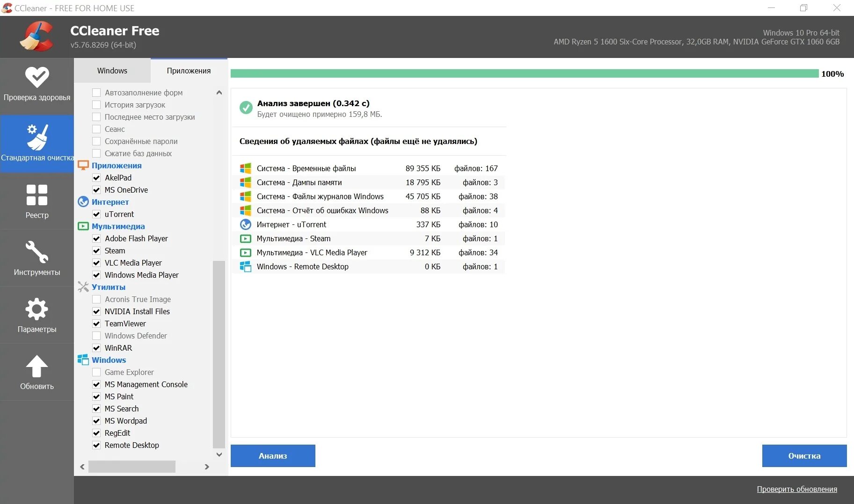Select the Система - Временные файлы text

coord(307,168)
